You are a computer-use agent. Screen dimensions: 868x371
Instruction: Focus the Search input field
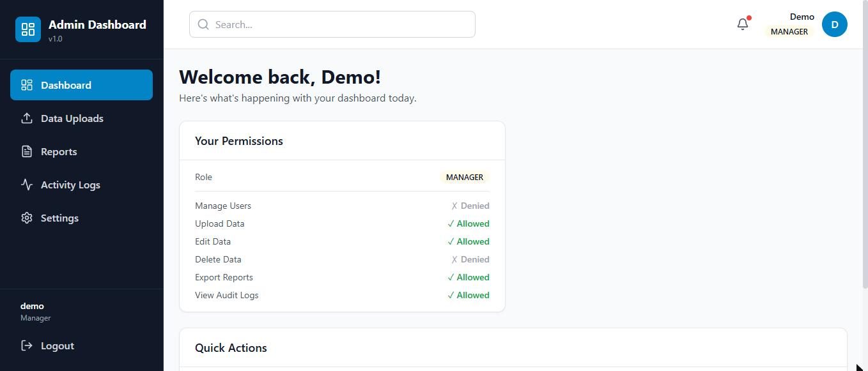[x=332, y=24]
